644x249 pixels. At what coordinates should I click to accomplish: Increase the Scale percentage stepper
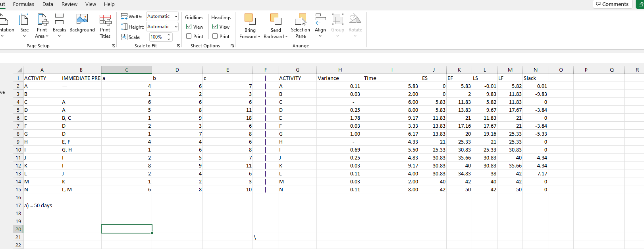169,35
